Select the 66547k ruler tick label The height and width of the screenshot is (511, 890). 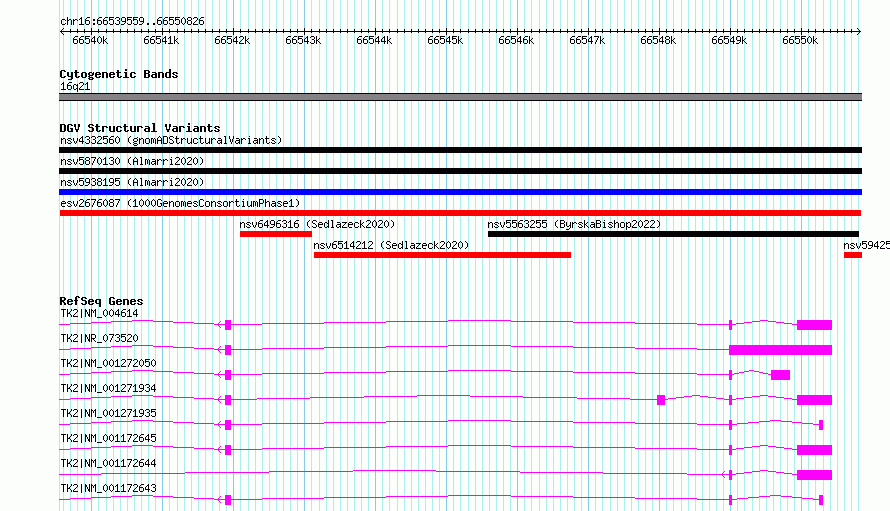tap(587, 40)
